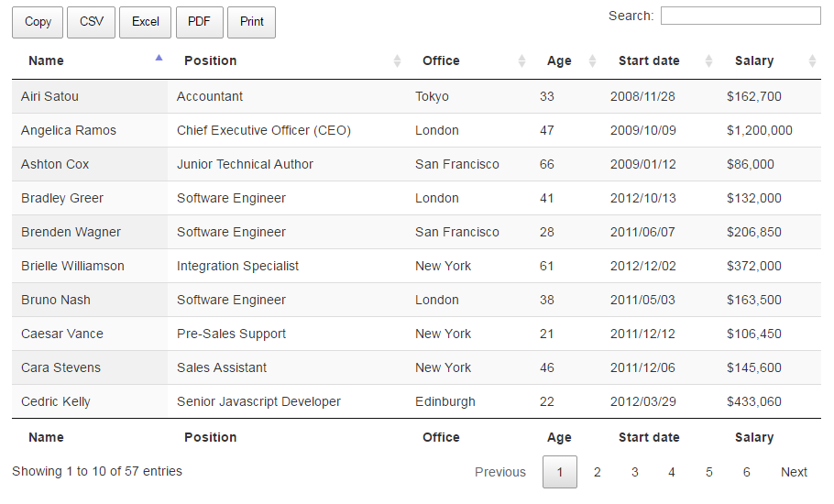Open page 3 of the entries
834x504 pixels.
[x=634, y=472]
